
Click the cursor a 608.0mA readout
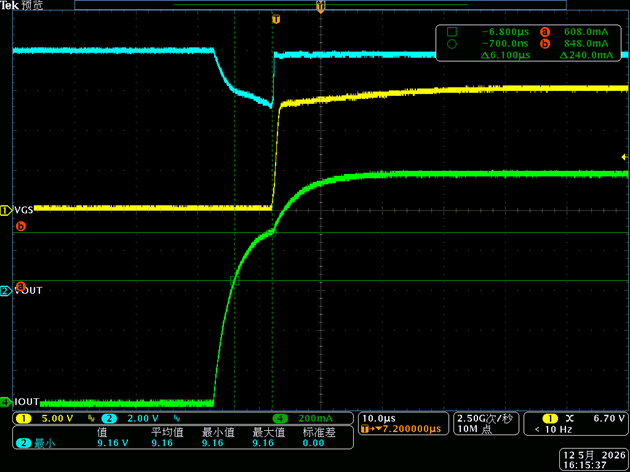coord(586,32)
